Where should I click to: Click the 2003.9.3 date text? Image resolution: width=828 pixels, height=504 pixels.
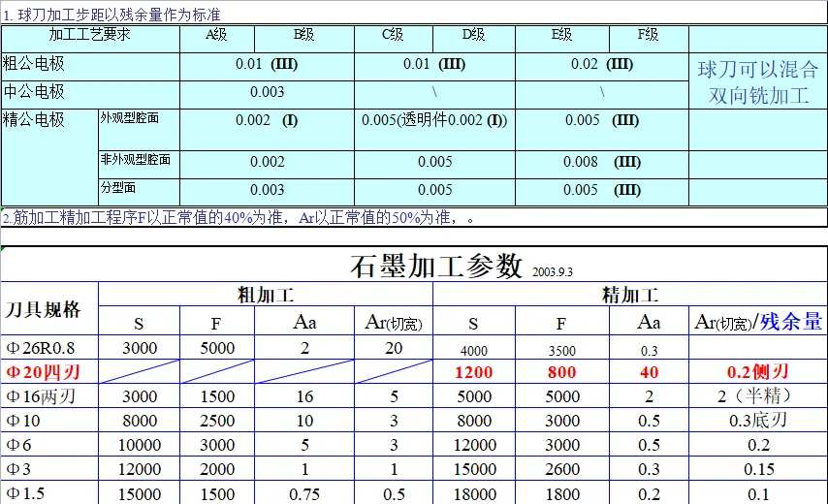(x=553, y=271)
